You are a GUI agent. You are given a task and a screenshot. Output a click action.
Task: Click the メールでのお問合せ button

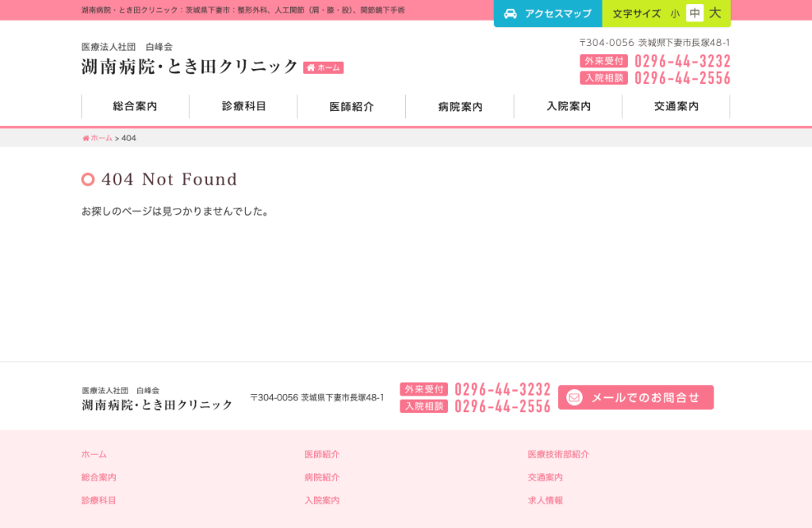click(636, 397)
